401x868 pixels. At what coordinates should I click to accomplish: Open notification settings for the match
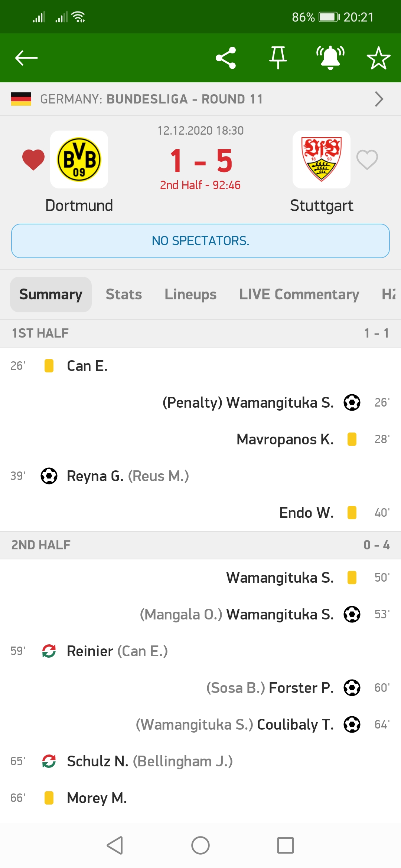[330, 57]
